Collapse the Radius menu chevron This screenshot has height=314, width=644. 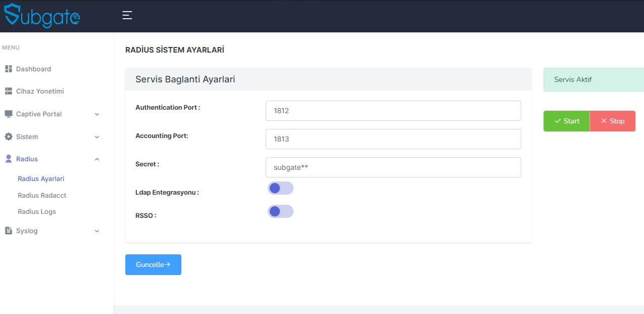pos(97,159)
